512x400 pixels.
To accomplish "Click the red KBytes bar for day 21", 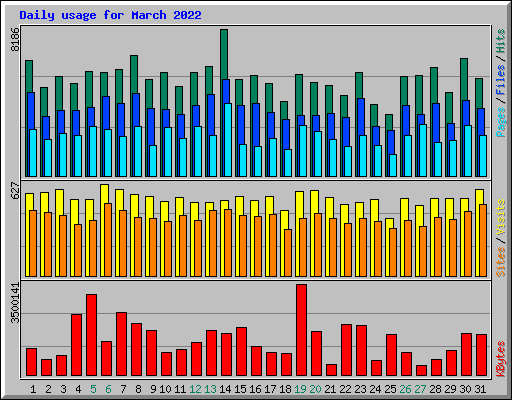I will point(332,370).
